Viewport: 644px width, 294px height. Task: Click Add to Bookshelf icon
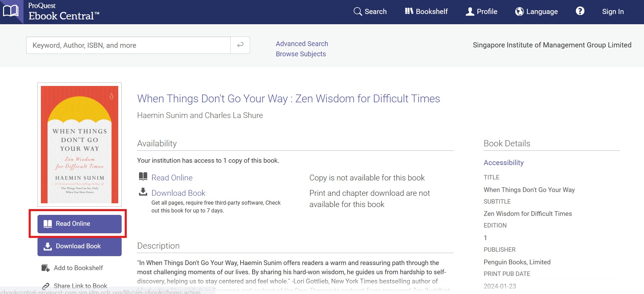tap(45, 268)
